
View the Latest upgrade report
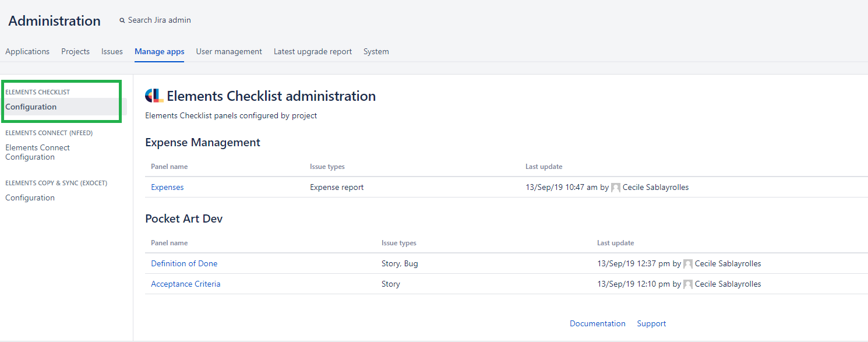tap(312, 51)
